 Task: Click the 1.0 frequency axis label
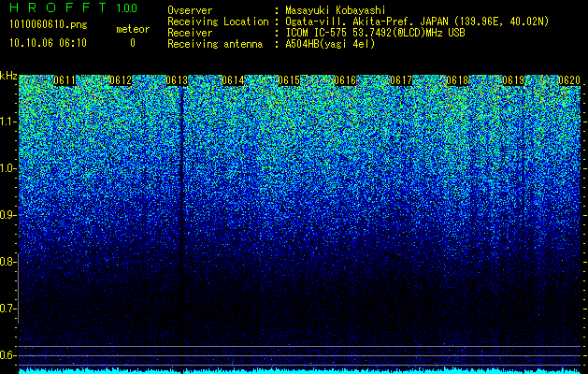[x=7, y=169]
